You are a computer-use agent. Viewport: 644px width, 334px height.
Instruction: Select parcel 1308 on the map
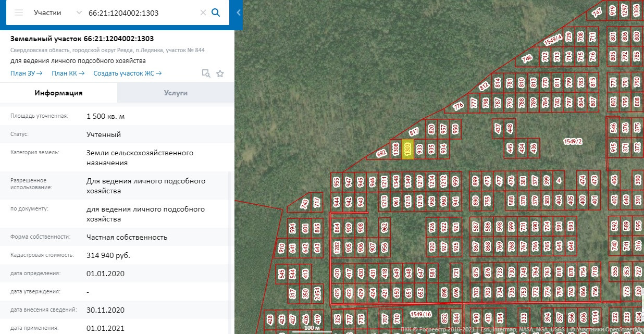396,149
